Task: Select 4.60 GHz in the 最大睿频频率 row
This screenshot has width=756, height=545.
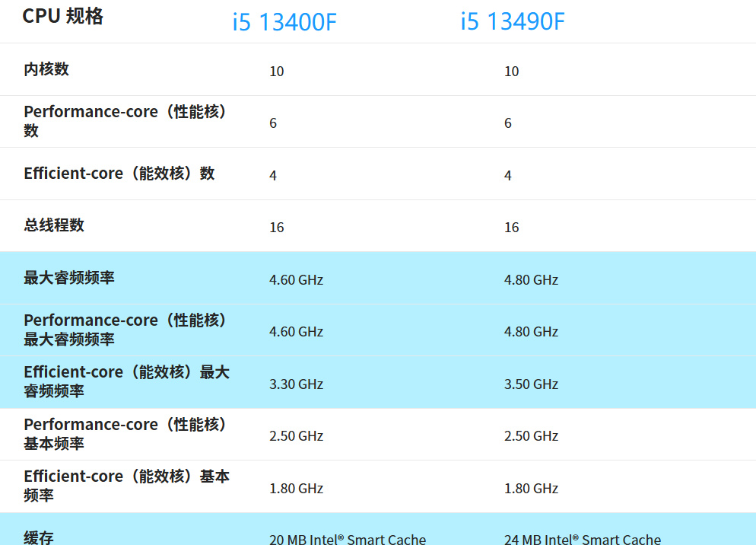Action: point(296,280)
